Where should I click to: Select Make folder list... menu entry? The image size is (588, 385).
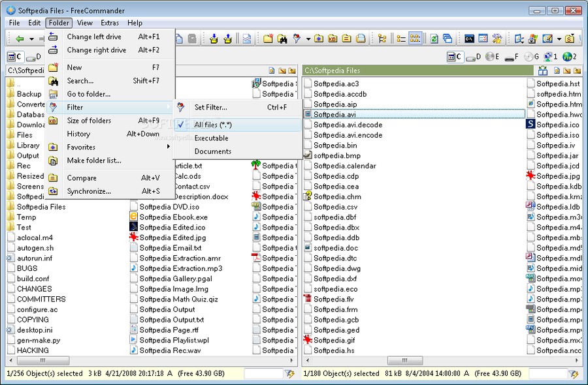click(x=110, y=161)
